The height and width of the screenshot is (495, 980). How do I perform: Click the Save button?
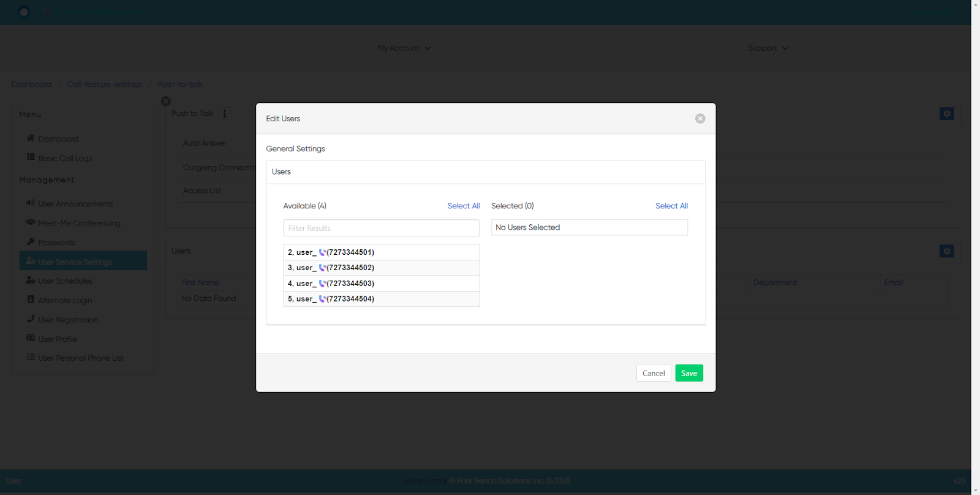689,373
